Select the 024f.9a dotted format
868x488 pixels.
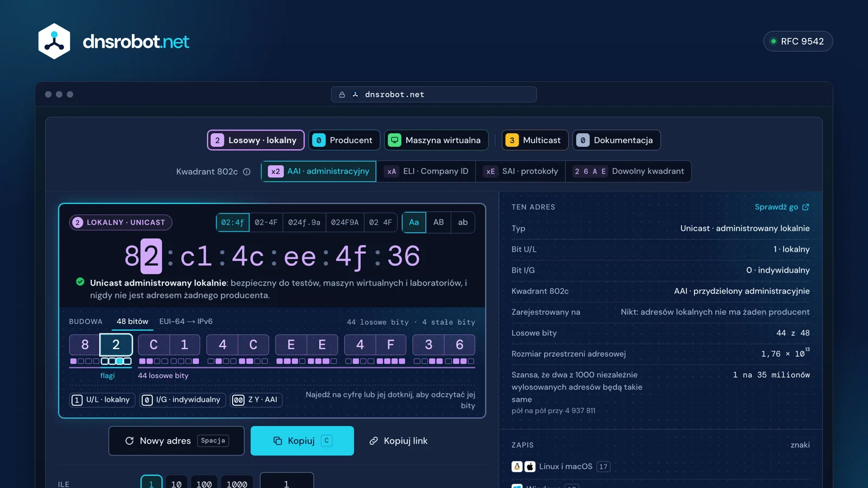point(304,222)
